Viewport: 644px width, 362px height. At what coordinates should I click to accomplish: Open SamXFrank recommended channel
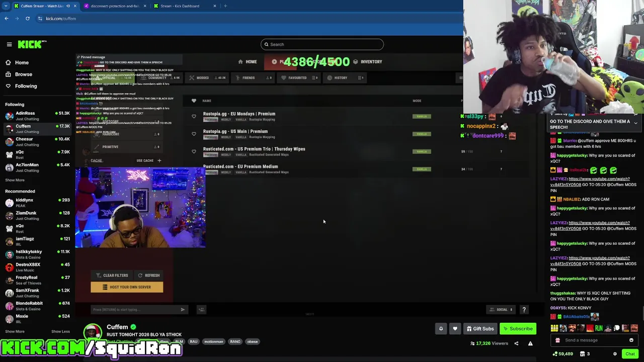[36, 293]
